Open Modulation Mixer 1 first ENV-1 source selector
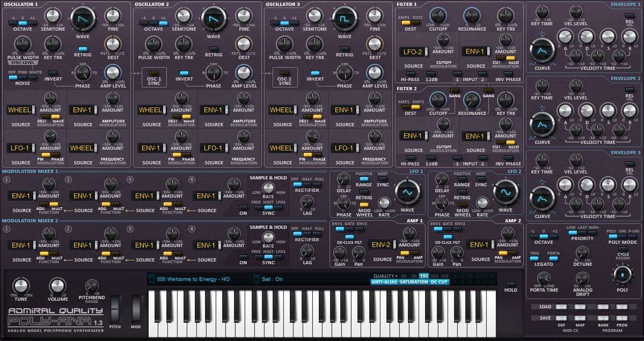Image resolution: width=644 pixels, height=341 pixels. pos(22,195)
